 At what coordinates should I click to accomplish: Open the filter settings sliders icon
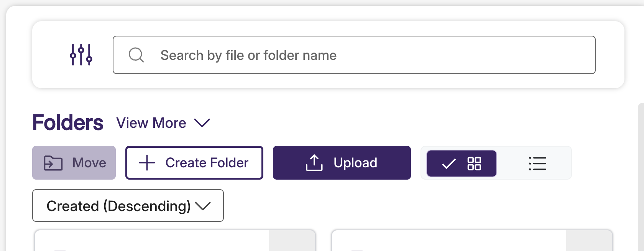point(81,54)
